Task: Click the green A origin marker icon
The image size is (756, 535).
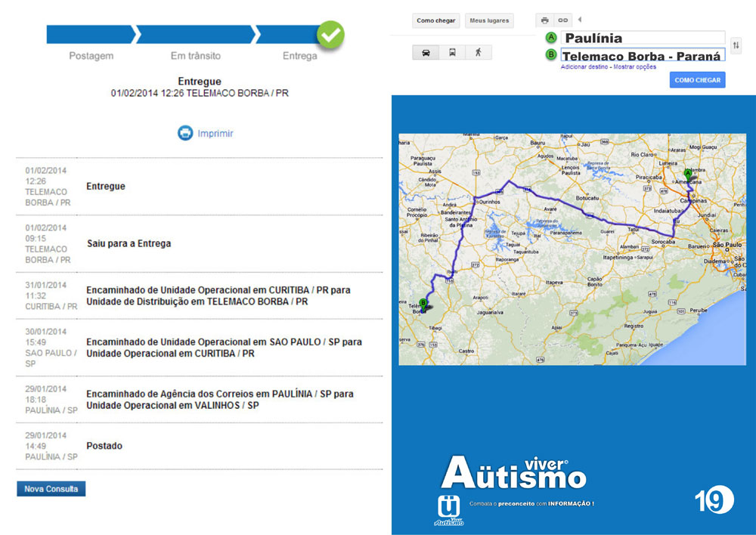Action: coord(551,37)
